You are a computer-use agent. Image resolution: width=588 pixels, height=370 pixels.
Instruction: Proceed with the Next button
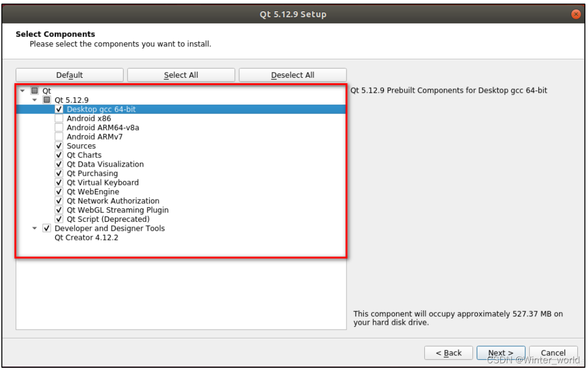point(501,353)
